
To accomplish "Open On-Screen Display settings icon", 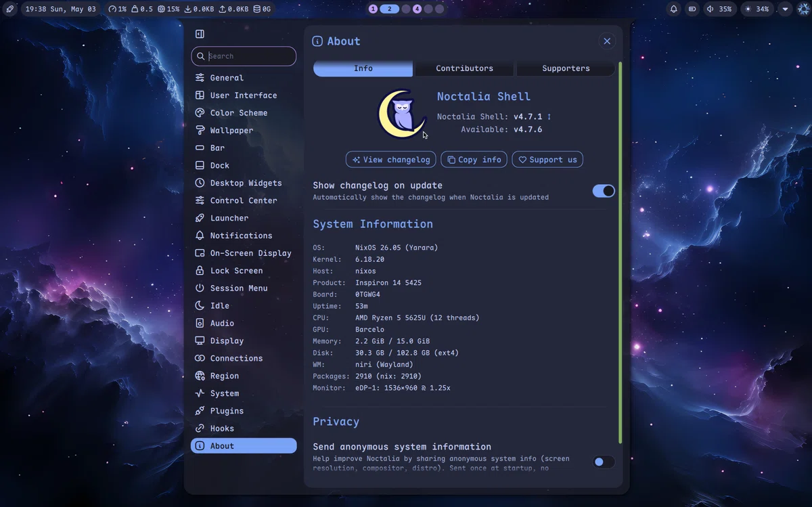I will (x=200, y=253).
